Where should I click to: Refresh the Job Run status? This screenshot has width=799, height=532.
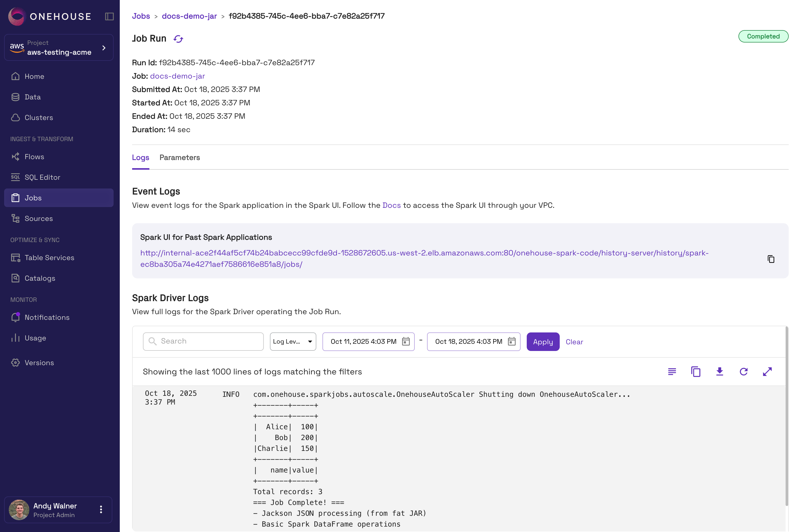coord(178,39)
